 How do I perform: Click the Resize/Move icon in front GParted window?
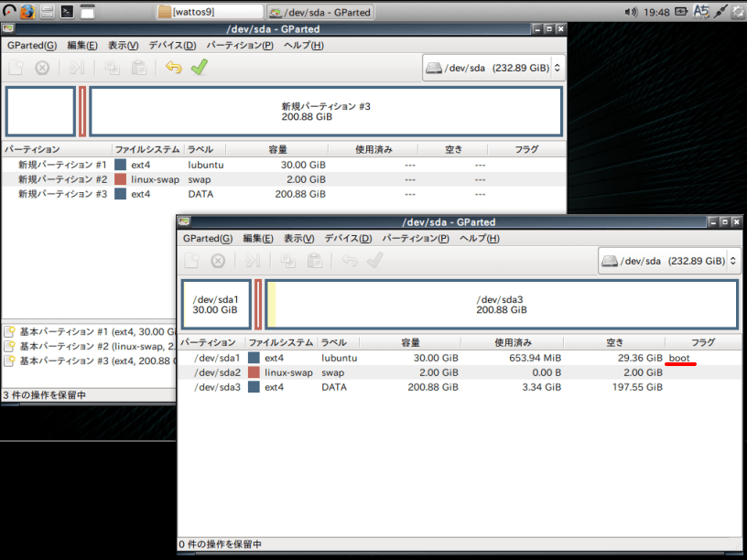(252, 261)
